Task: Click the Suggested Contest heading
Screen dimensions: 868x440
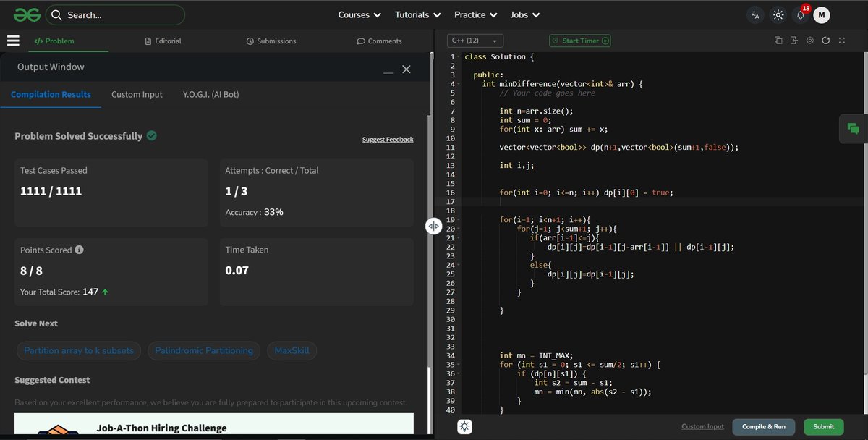Action: point(52,380)
